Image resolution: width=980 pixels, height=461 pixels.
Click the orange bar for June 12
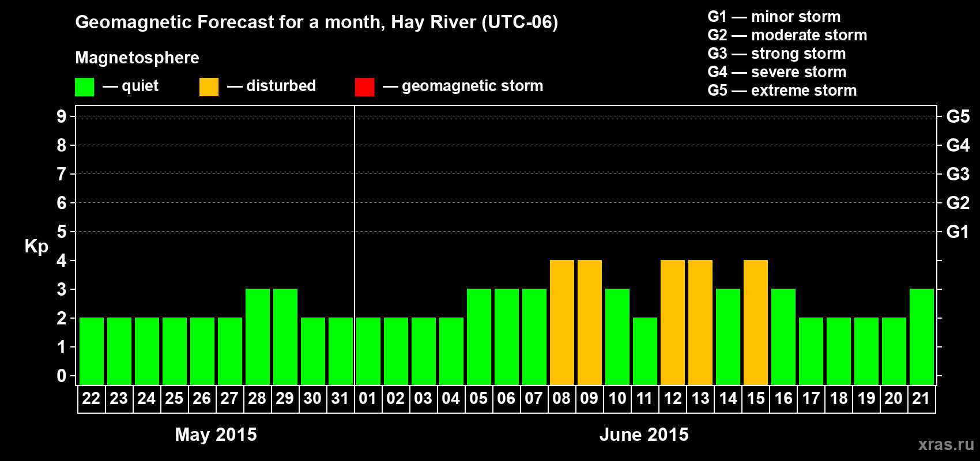(673, 323)
